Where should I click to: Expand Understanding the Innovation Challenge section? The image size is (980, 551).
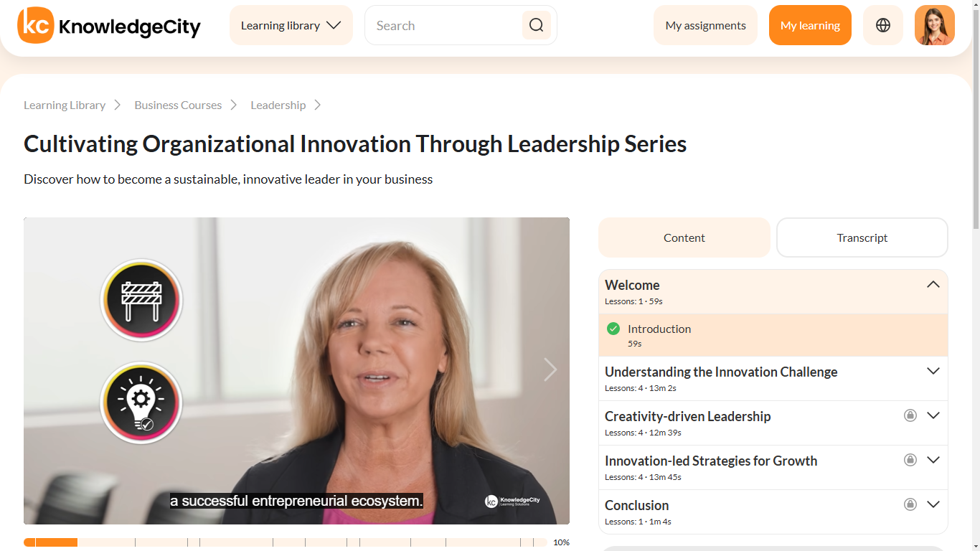pos(933,372)
